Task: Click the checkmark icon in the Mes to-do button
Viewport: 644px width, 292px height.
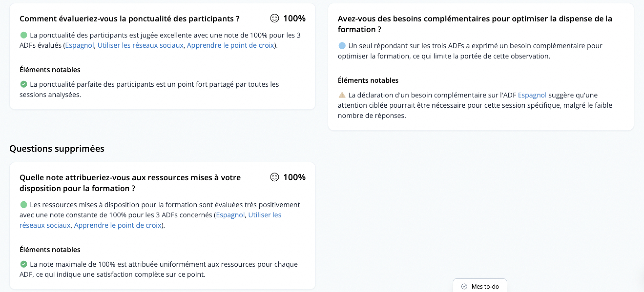Action: [x=464, y=286]
